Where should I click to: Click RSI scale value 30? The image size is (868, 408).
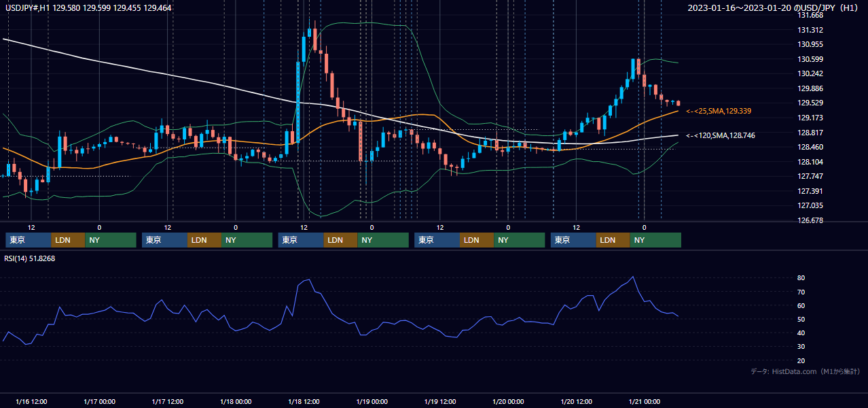click(801, 347)
